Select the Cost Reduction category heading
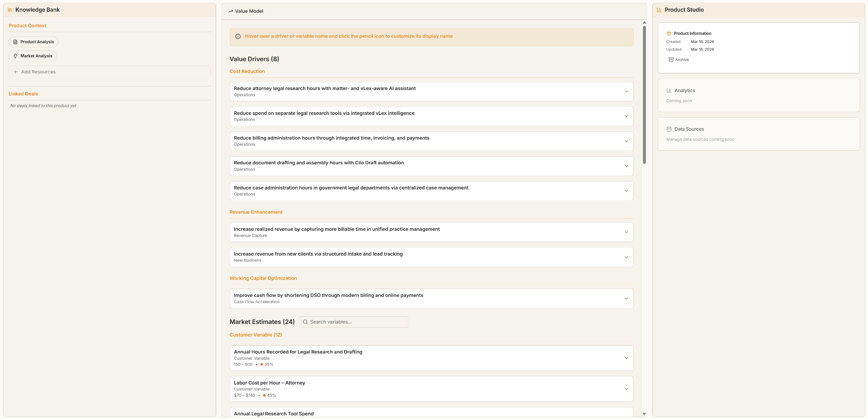This screenshot has width=868, height=419. coord(247,71)
